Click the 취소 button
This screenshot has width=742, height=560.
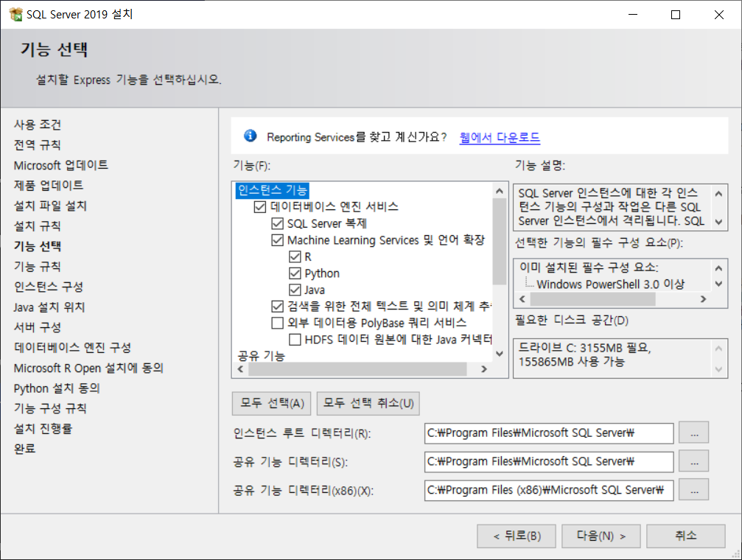click(x=686, y=536)
